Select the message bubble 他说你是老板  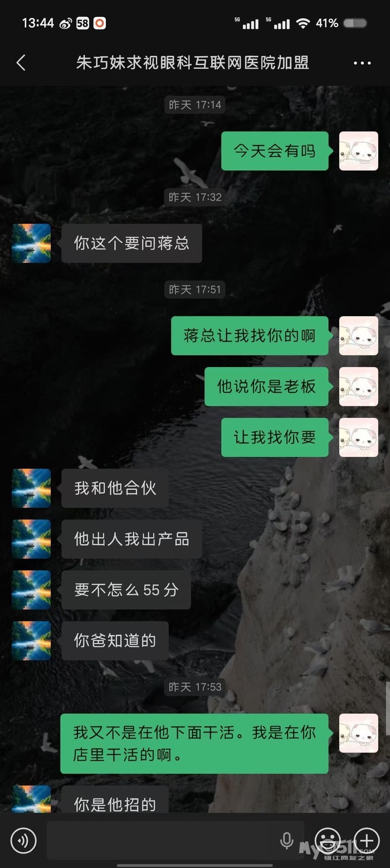coord(266,387)
